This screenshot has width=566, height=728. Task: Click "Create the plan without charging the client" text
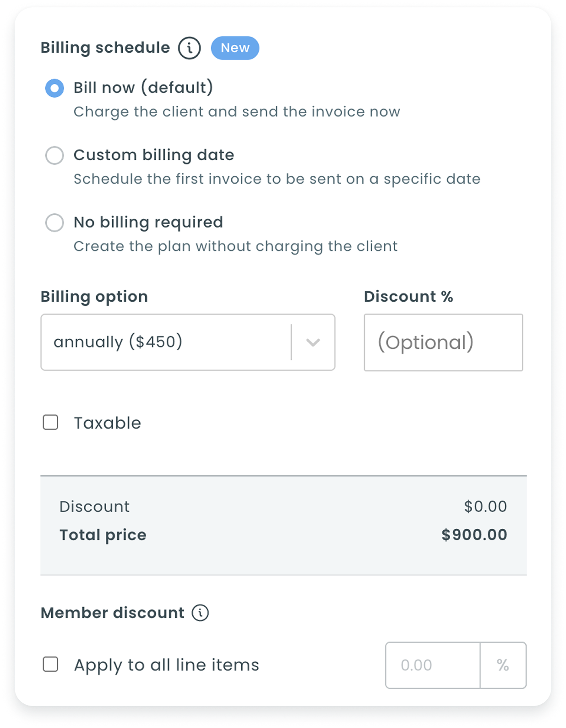click(x=235, y=246)
